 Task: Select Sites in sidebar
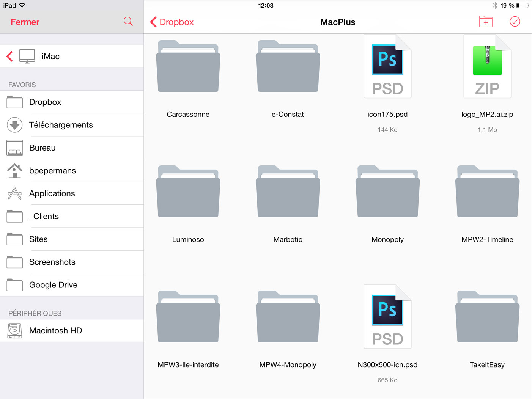click(72, 239)
